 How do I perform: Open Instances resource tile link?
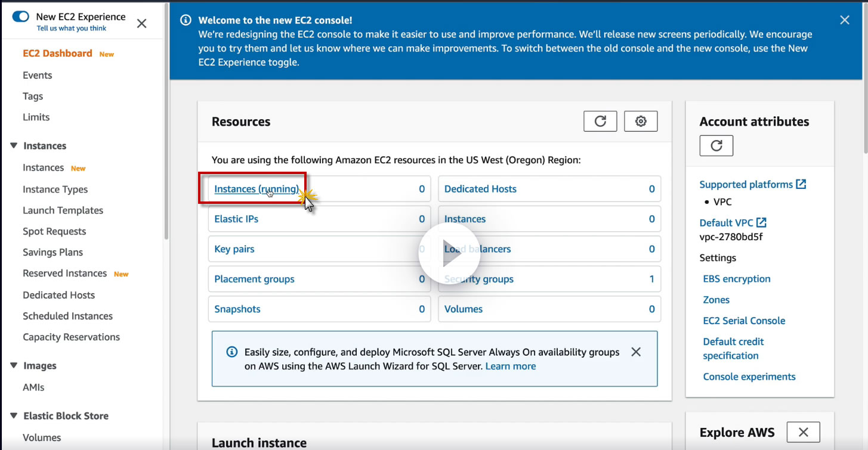point(465,219)
